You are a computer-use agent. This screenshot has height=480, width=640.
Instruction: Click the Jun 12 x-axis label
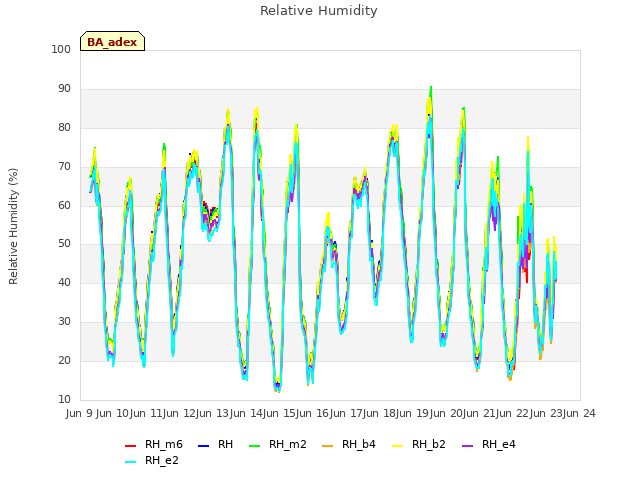pos(177,413)
